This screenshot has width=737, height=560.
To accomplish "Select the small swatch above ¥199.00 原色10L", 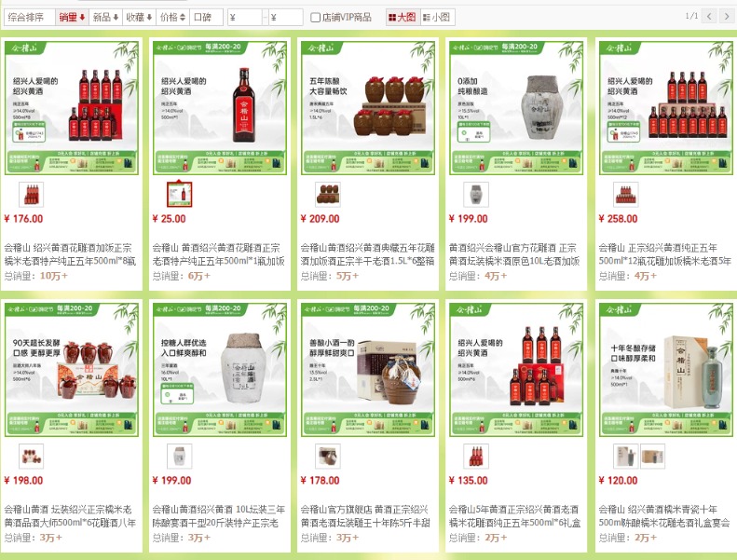I will tap(476, 194).
